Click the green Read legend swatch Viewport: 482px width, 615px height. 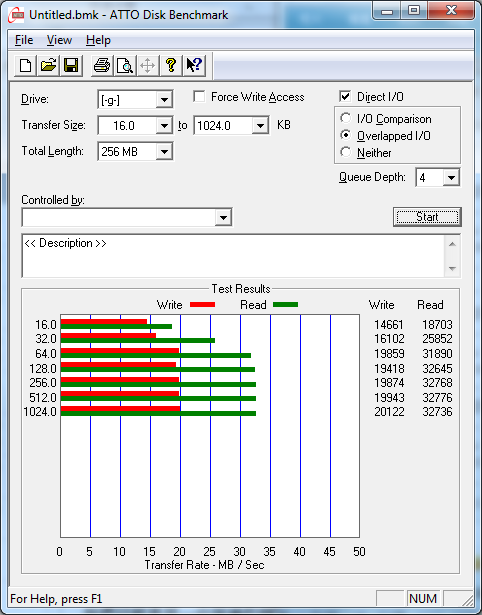tap(286, 304)
